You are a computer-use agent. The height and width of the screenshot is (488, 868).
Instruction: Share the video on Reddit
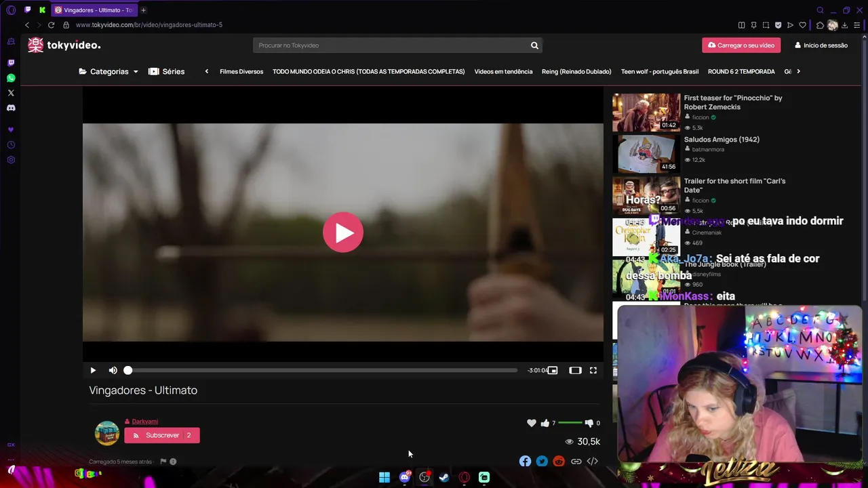point(559,462)
